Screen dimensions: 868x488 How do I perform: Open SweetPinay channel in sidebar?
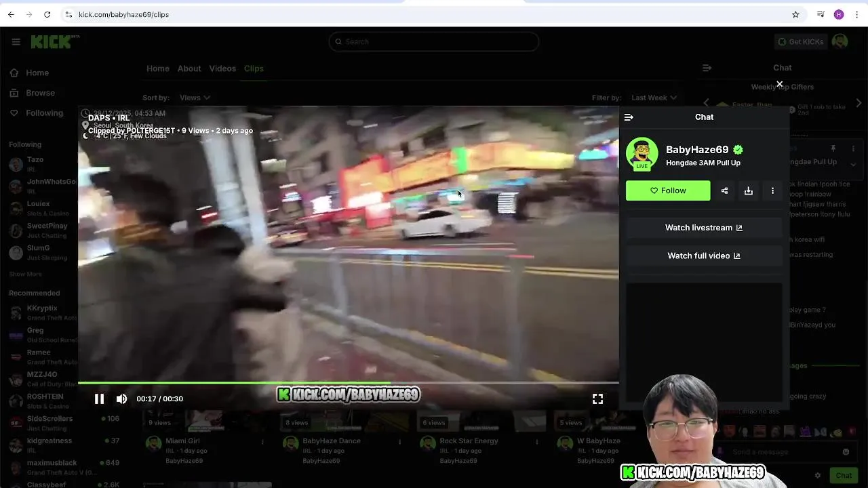pyautogui.click(x=41, y=230)
